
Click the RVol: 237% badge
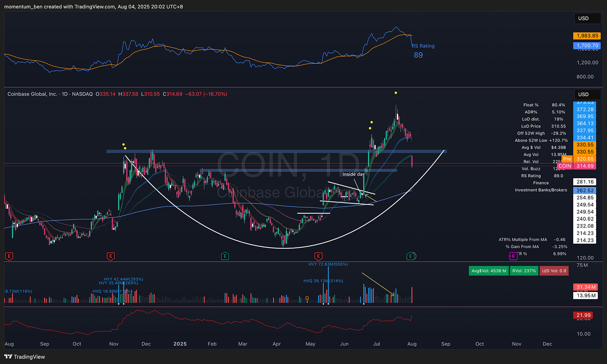coord(524,271)
